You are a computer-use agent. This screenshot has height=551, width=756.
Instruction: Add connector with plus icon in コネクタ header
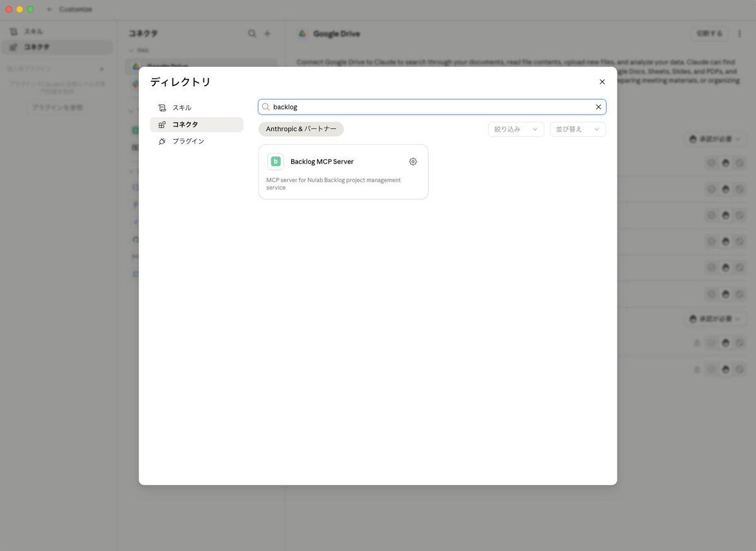pos(267,33)
